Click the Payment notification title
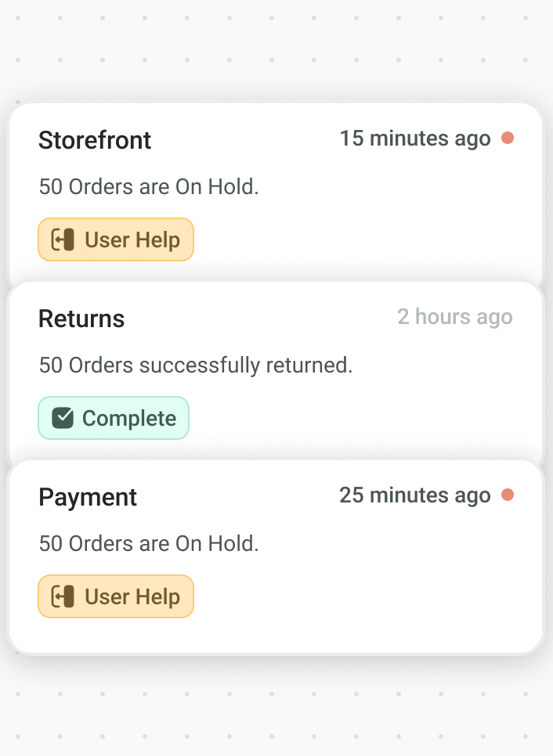This screenshot has width=553, height=756. [x=88, y=497]
